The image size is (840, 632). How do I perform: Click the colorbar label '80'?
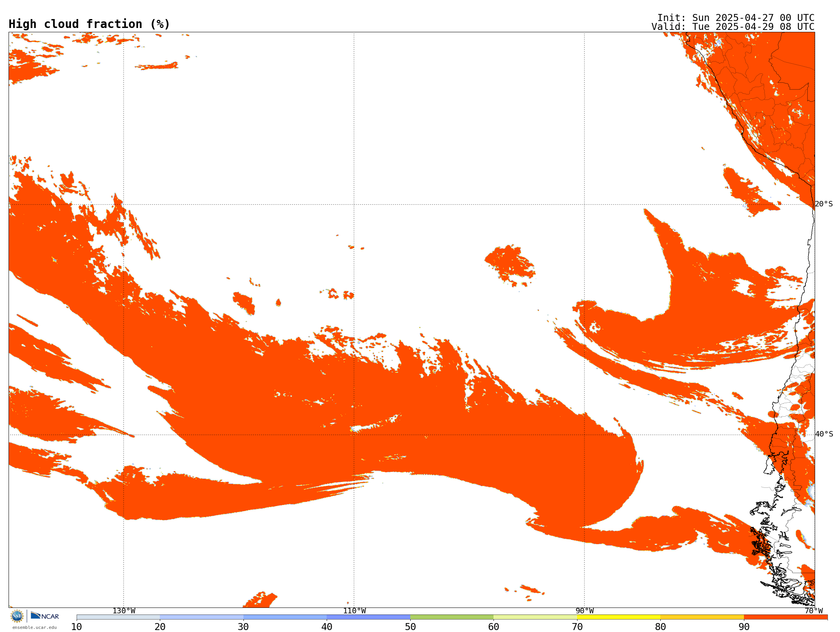(660, 627)
